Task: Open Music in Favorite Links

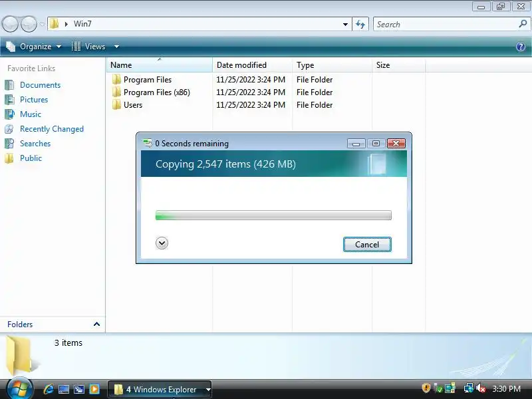Action: click(30, 114)
